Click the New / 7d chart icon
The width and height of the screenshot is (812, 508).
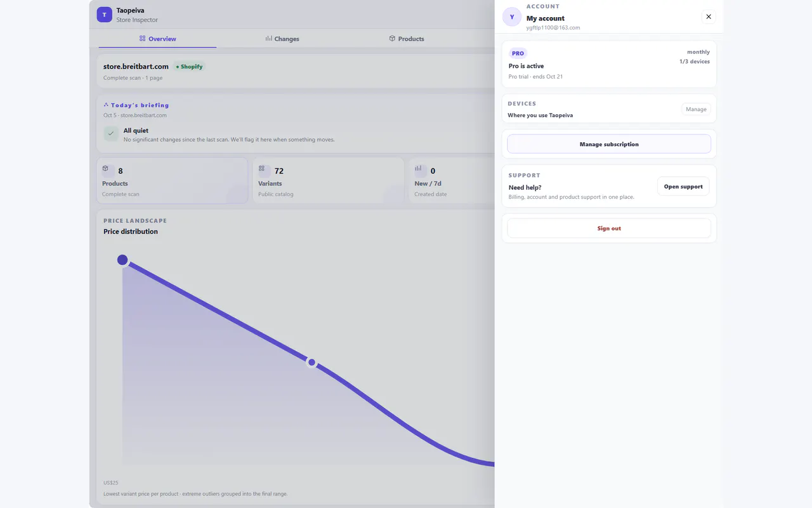coord(418,169)
